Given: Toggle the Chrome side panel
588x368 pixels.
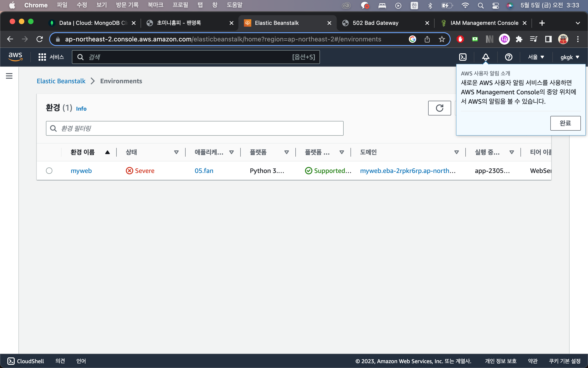Looking at the screenshot, I should 548,39.
